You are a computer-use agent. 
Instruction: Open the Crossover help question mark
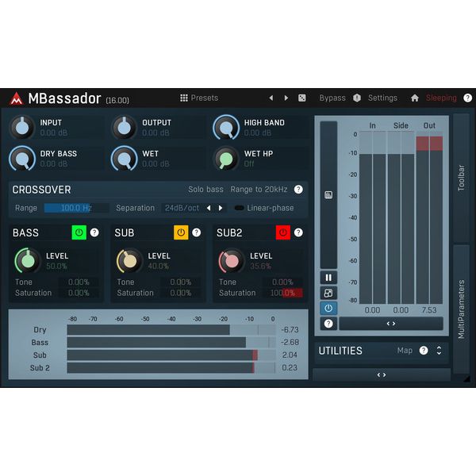tap(298, 190)
